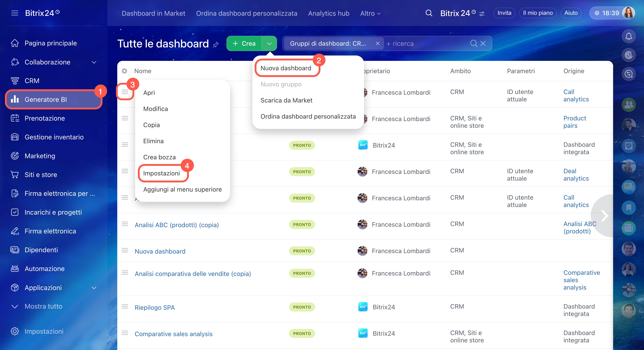Click the table settings gear icon
This screenshot has height=350, width=644.
[124, 71]
